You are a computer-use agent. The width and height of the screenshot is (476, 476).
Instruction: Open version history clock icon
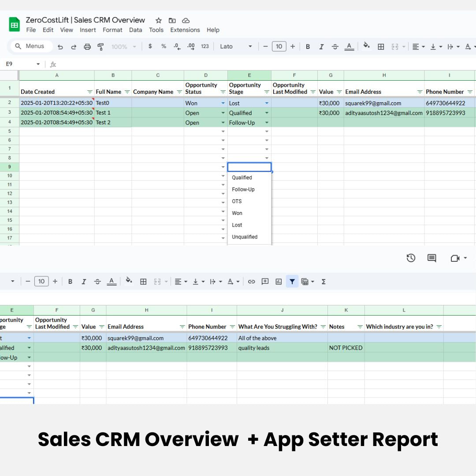click(411, 258)
